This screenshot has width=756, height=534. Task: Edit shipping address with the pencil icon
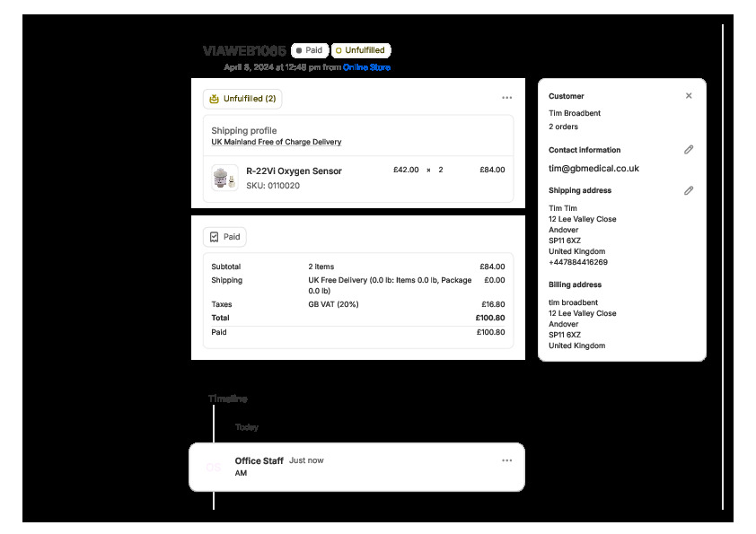click(689, 190)
